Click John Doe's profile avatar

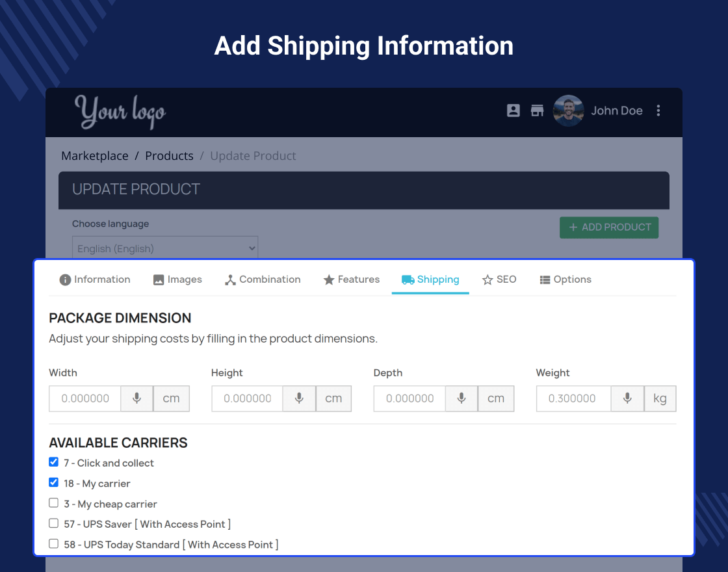(x=568, y=110)
